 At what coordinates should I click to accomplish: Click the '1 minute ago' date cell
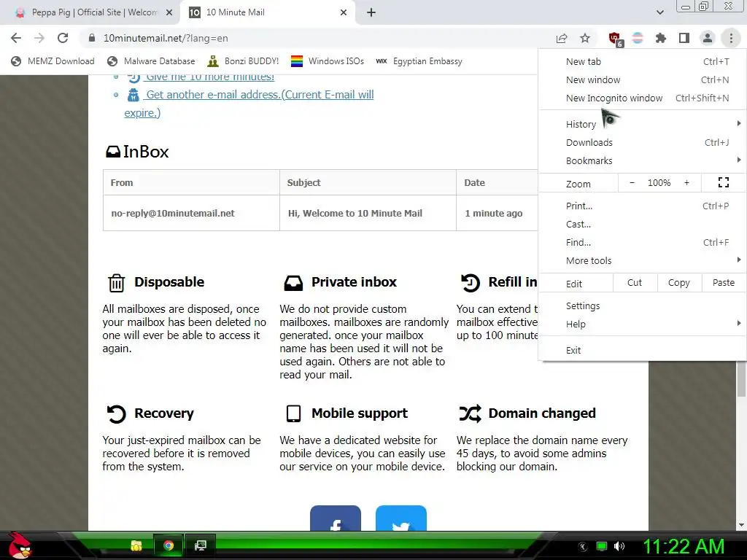pyautogui.click(x=497, y=214)
